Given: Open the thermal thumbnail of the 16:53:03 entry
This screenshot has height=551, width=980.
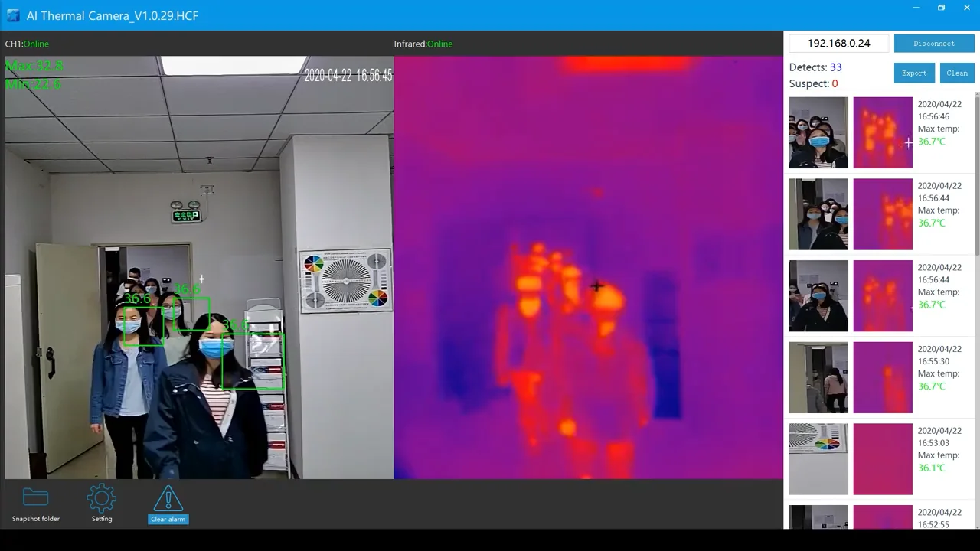Looking at the screenshot, I should point(883,459).
